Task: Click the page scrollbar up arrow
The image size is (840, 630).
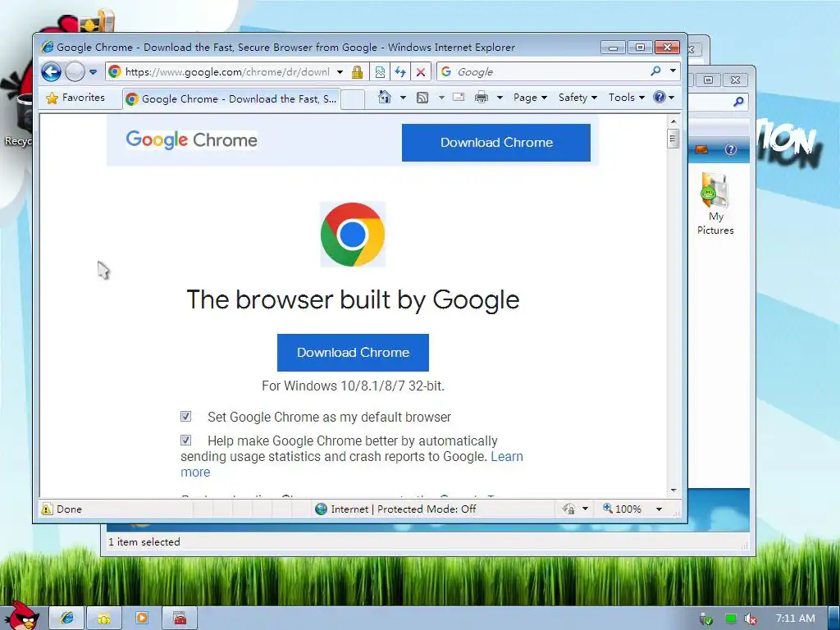Action: click(x=673, y=121)
